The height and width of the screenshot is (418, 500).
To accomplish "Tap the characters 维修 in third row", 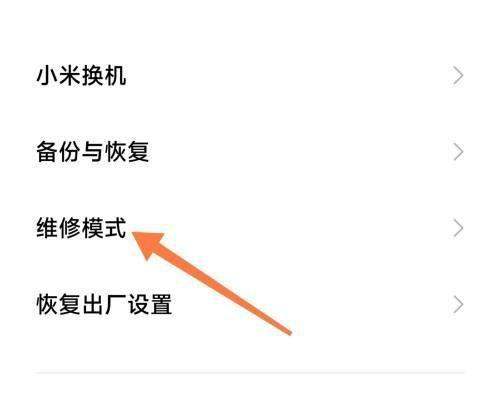I will (x=59, y=228).
